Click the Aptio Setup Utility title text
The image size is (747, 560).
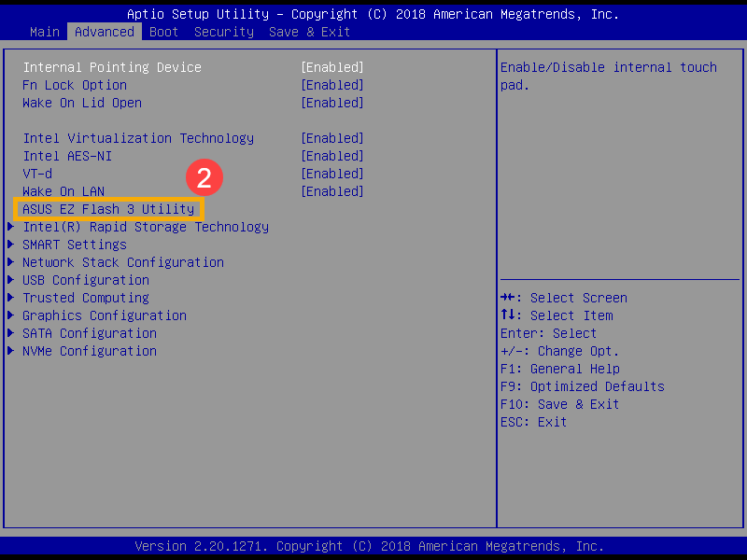coord(373,14)
